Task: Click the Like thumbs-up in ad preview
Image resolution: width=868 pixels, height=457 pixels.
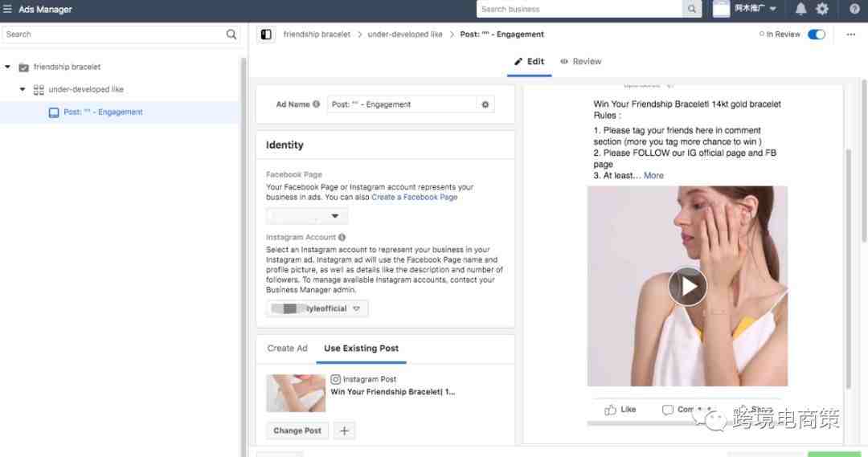Action: point(611,410)
